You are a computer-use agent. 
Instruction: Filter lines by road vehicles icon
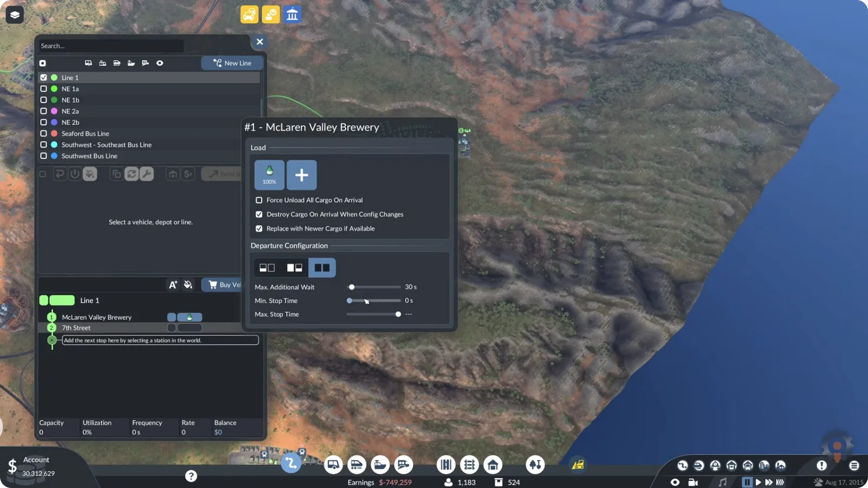(x=88, y=63)
